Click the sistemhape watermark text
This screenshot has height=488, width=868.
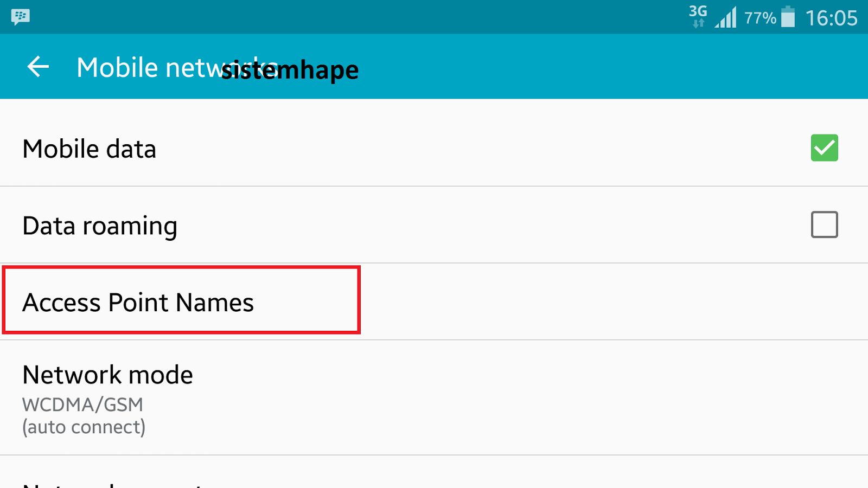click(290, 70)
